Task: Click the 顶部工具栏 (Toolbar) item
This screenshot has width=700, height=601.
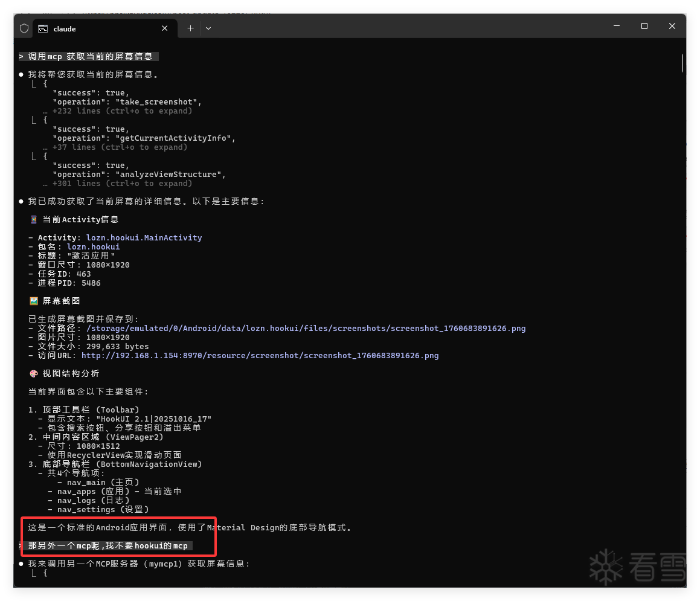Action: coord(84,410)
